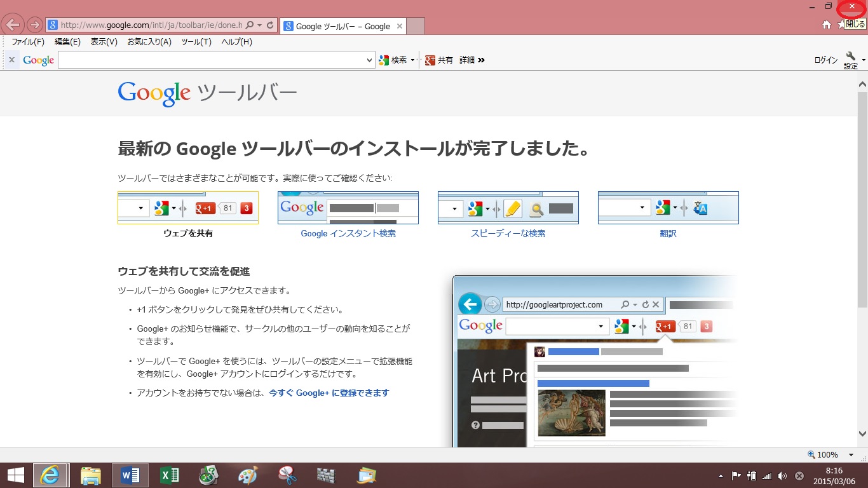This screenshot has width=868, height=488.
Task: Click into the URL address field
Action: 151,25
